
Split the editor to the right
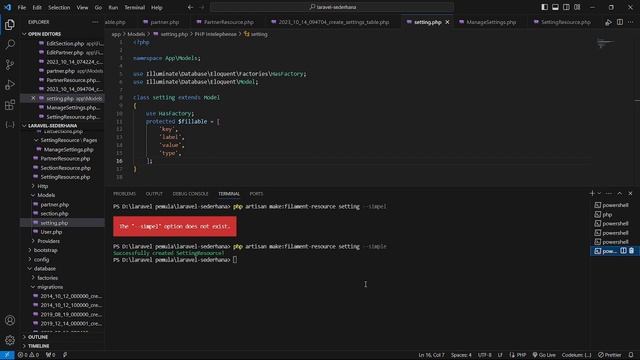pyautogui.click(x=620, y=22)
